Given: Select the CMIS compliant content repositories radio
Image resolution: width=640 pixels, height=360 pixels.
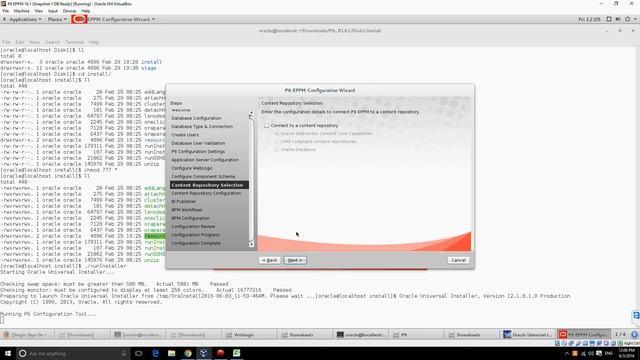Looking at the screenshot, I should pos(277,142).
